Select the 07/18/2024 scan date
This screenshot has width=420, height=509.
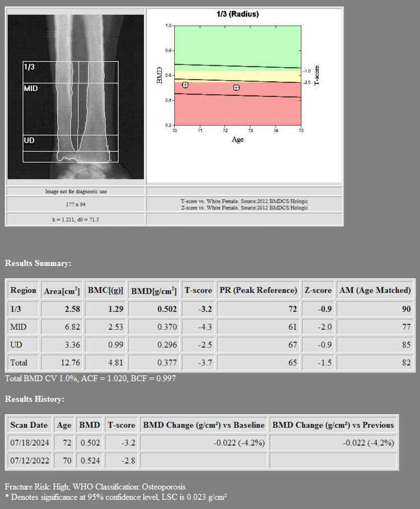tap(30, 443)
